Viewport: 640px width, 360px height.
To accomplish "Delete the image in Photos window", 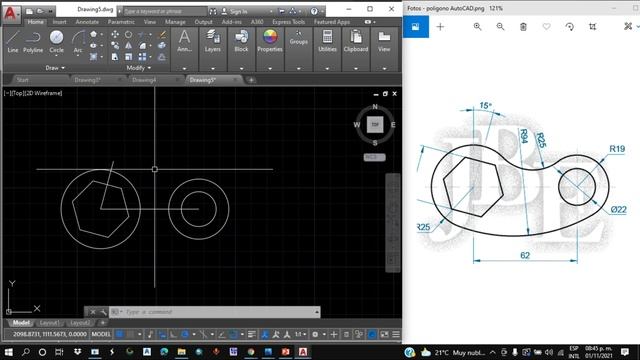I will coord(523,27).
